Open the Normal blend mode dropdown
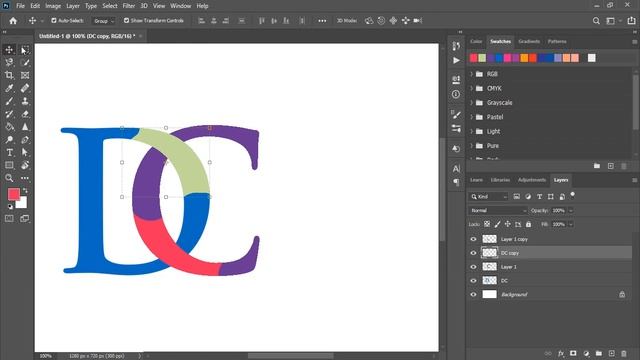 coord(498,211)
